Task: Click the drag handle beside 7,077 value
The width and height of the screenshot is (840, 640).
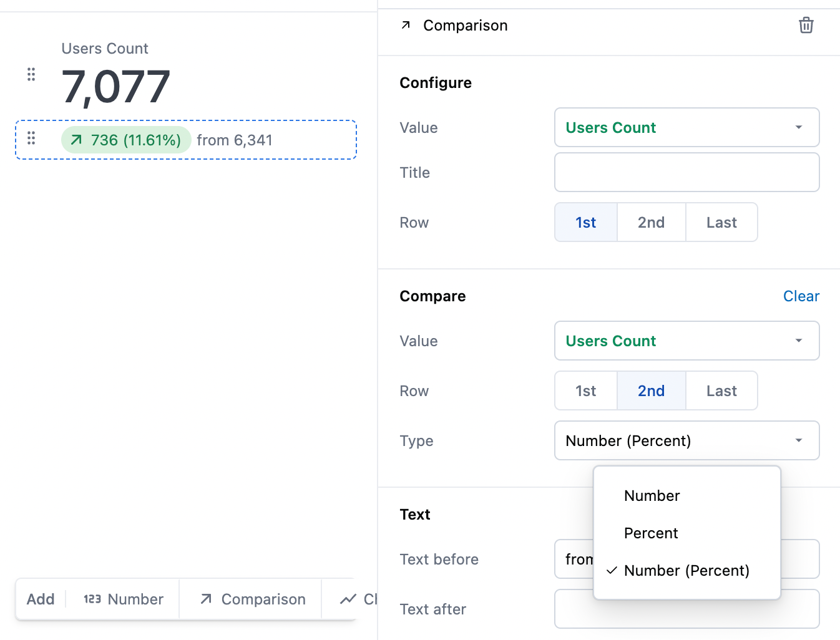Action: pos(31,74)
